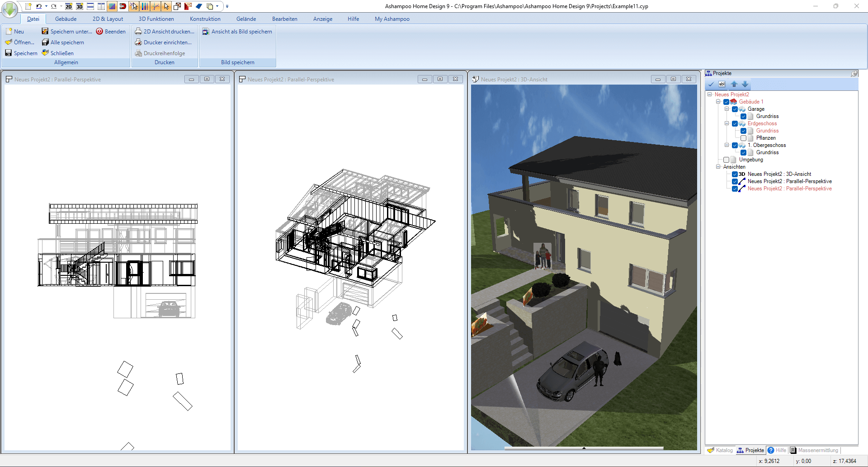Screen dimensions: 868x467
Task: Select the 3D view toolbar icon
Action: click(x=79, y=7)
